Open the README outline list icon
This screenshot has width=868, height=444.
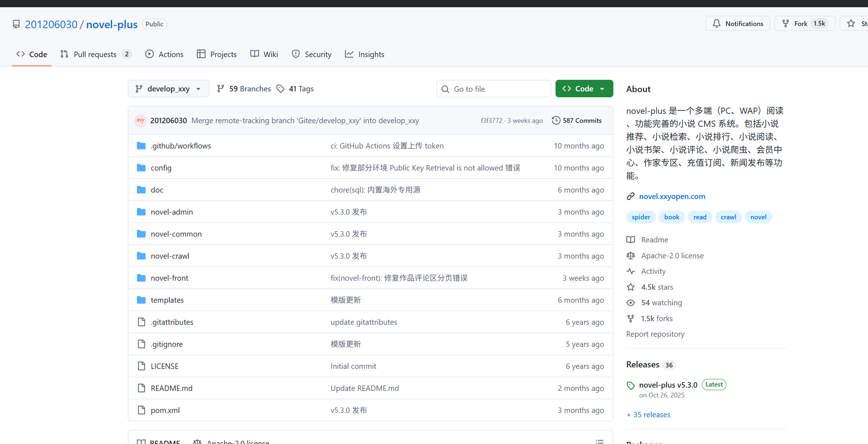[x=599, y=441]
